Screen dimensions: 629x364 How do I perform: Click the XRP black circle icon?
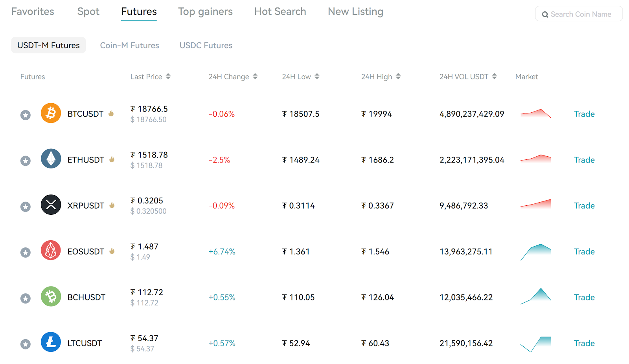point(51,205)
